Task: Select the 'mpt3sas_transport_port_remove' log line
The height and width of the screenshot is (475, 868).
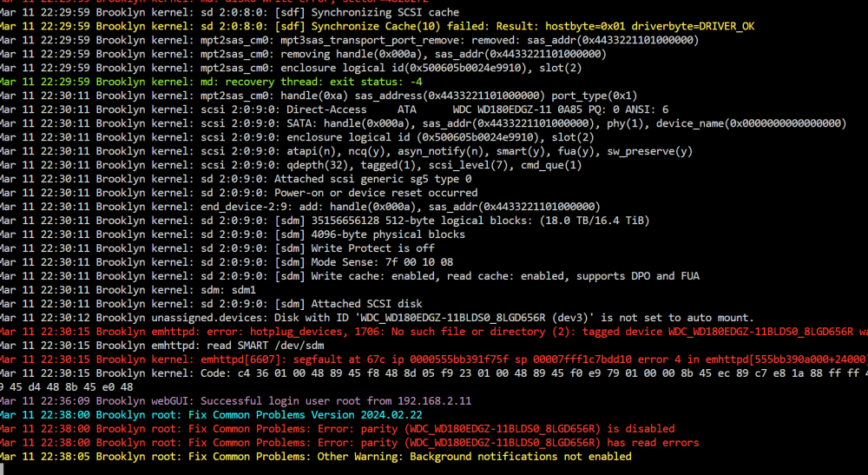Action: (x=349, y=40)
